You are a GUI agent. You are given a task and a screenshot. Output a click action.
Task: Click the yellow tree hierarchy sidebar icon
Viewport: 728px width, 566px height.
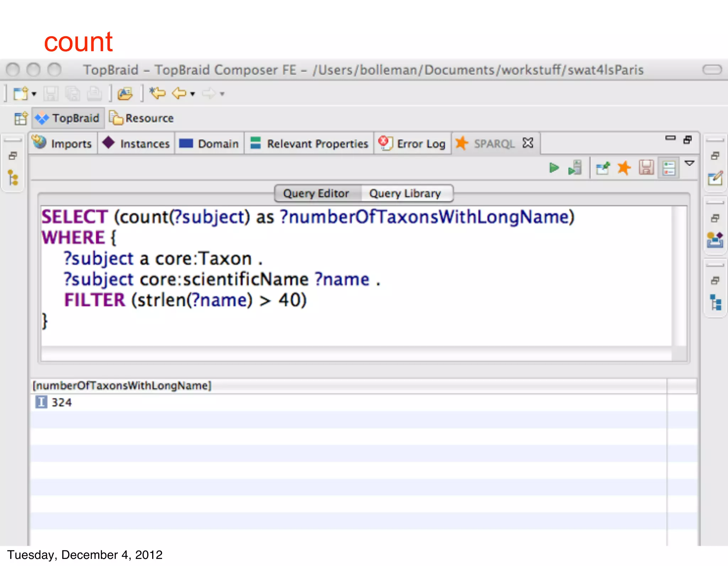tap(13, 178)
